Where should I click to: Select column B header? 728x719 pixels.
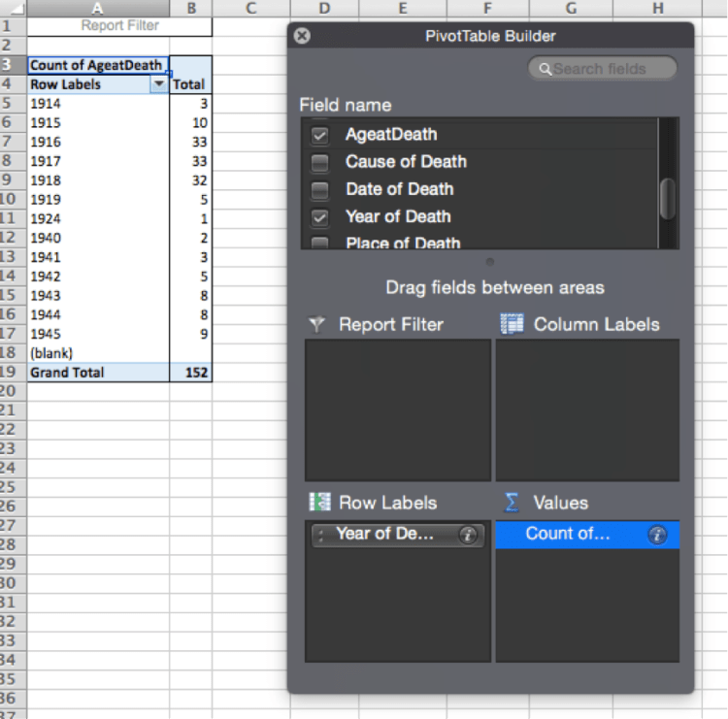191,9
